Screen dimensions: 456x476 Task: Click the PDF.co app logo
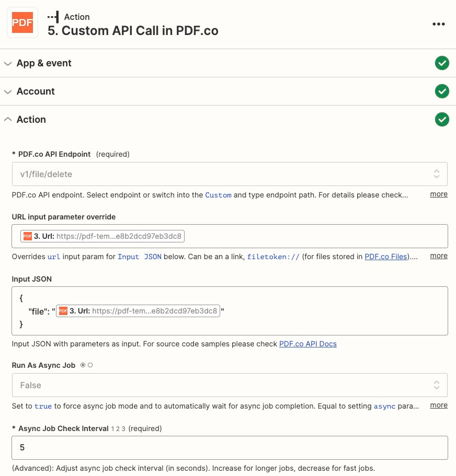(x=22, y=22)
